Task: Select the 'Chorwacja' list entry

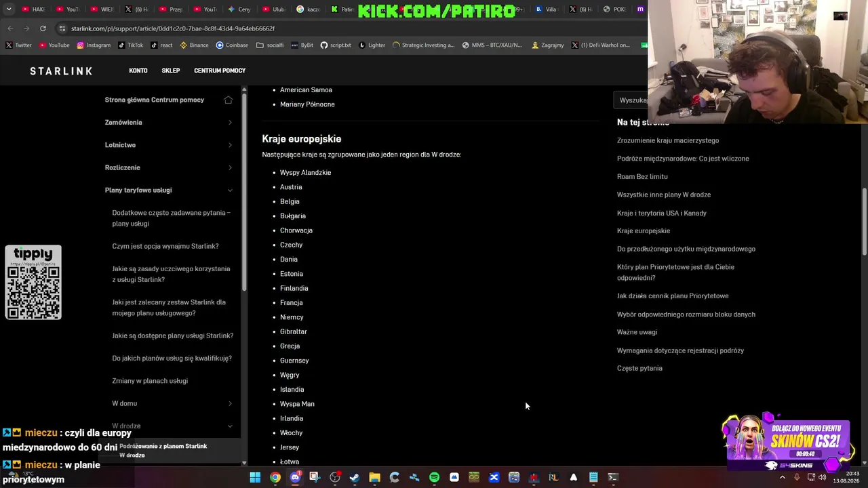Action: click(x=296, y=230)
